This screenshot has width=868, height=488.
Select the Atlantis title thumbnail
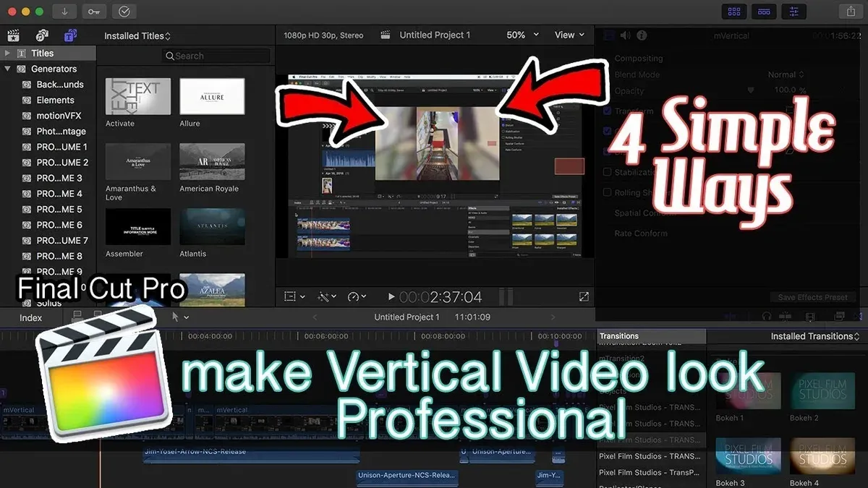click(212, 226)
